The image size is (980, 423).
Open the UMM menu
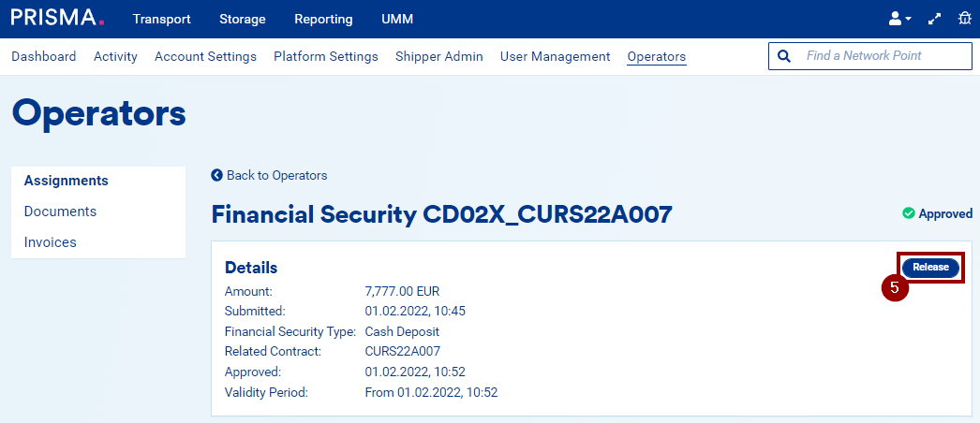click(x=397, y=19)
